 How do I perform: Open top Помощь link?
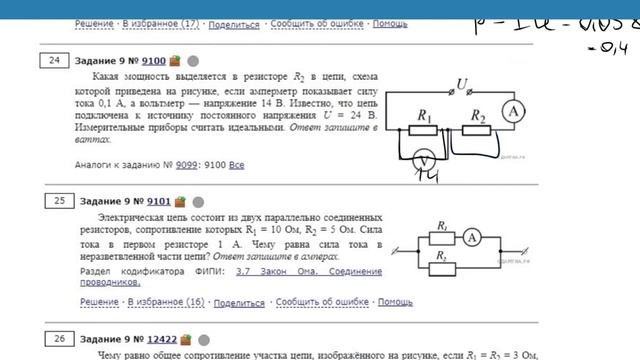[x=390, y=24]
